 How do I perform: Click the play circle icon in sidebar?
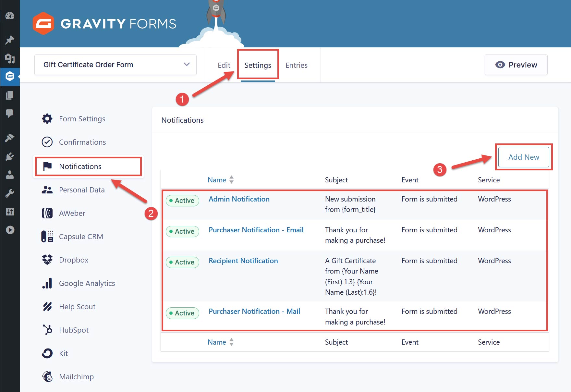click(10, 230)
